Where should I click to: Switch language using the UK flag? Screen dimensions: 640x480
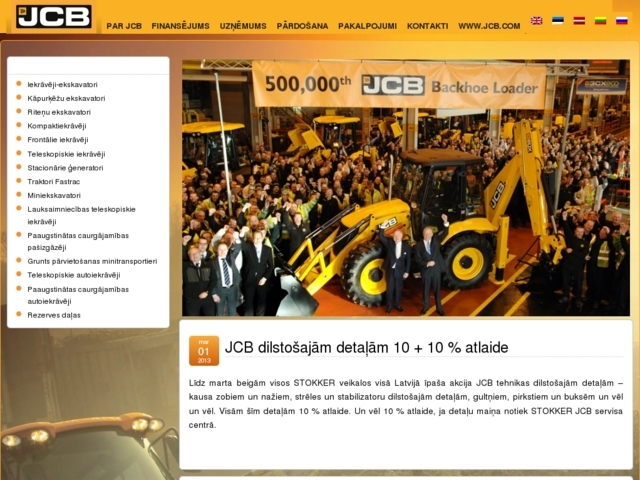click(x=537, y=20)
